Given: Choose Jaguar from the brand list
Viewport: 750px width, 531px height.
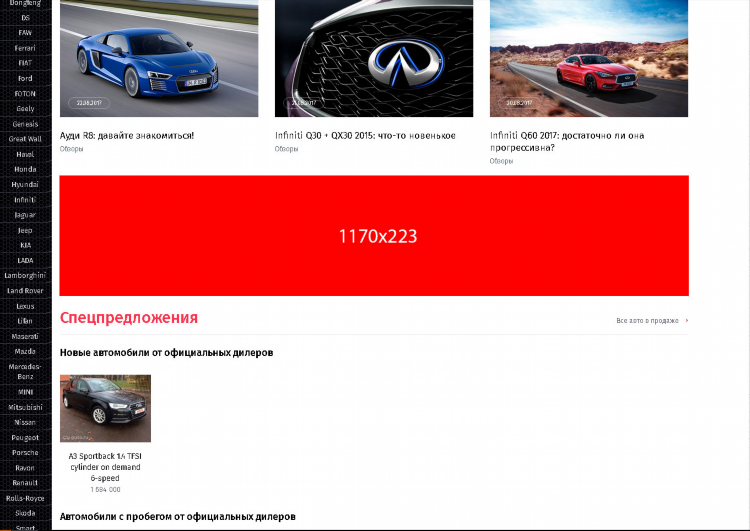Looking at the screenshot, I should tap(25, 215).
